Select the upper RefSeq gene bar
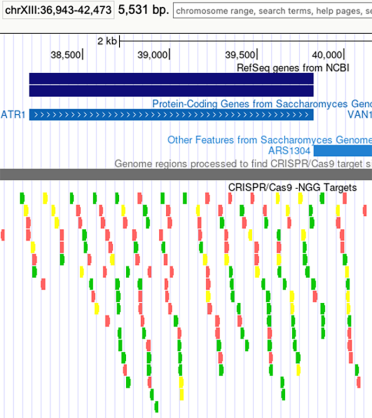 point(171,78)
